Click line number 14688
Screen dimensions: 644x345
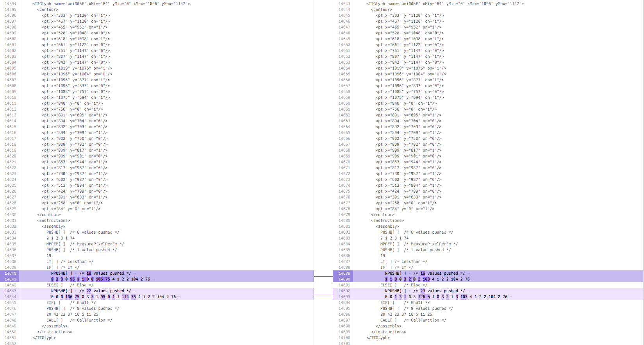tap(344, 268)
